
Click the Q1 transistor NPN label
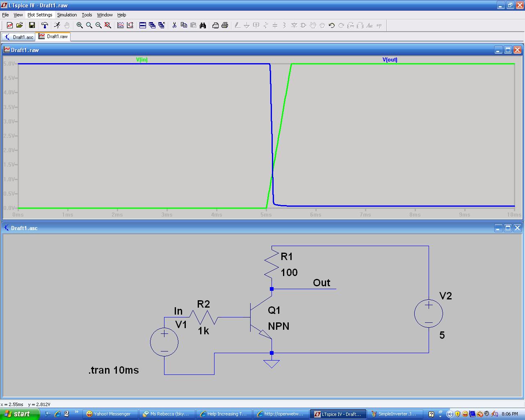click(278, 326)
